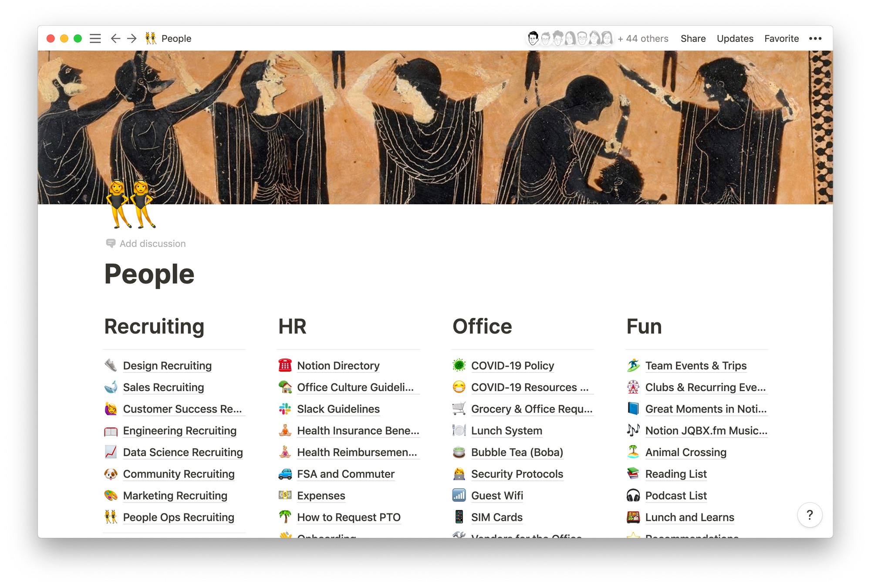Click the Slack logo icon beside Slack Guidelines

[x=285, y=409]
